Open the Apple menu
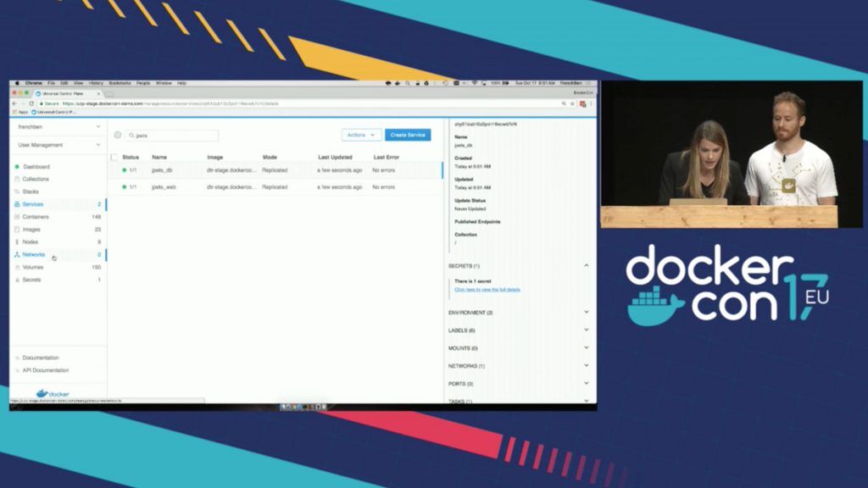The height and width of the screenshot is (488, 868). pyautogui.click(x=17, y=83)
